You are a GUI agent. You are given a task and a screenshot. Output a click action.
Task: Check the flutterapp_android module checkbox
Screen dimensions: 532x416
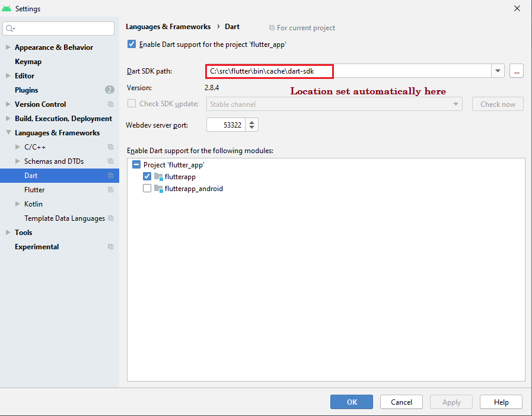(x=147, y=189)
